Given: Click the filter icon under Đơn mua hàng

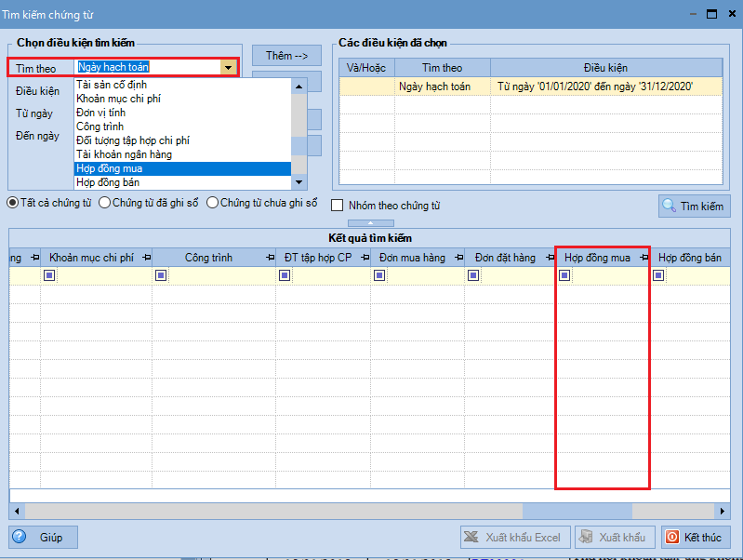Looking at the screenshot, I should (379, 275).
